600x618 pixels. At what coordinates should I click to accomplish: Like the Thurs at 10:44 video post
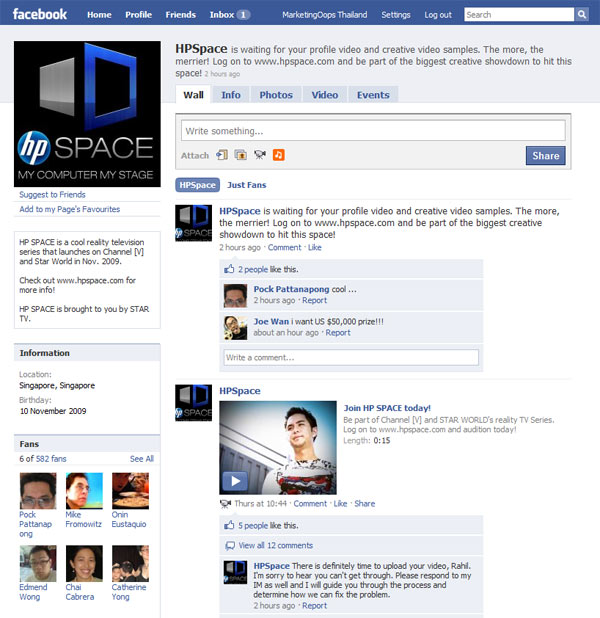tap(340, 504)
